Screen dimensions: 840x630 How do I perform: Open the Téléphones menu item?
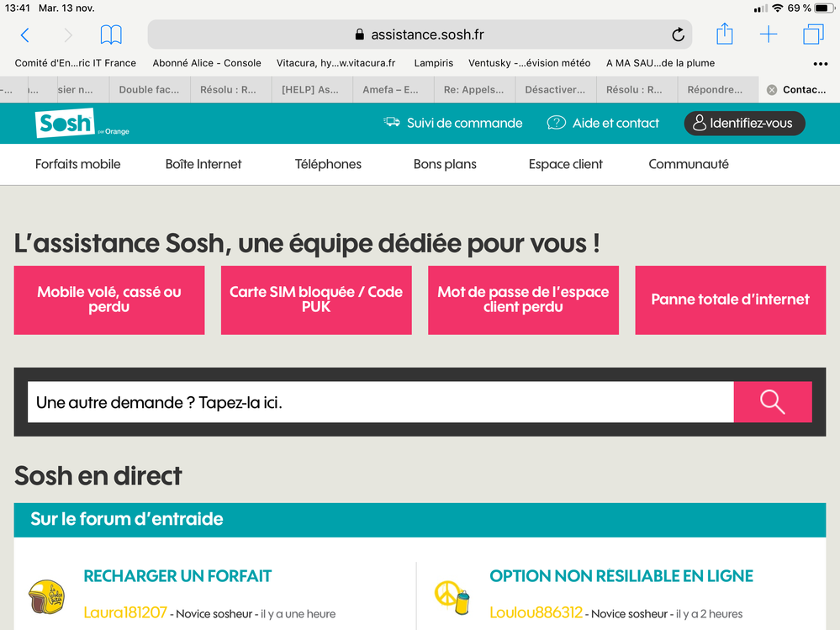(x=328, y=164)
